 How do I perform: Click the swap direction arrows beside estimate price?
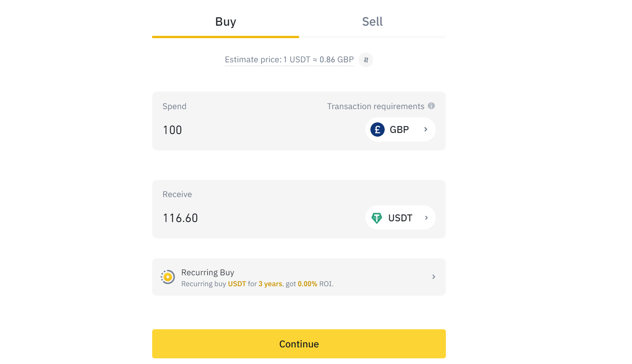[365, 60]
